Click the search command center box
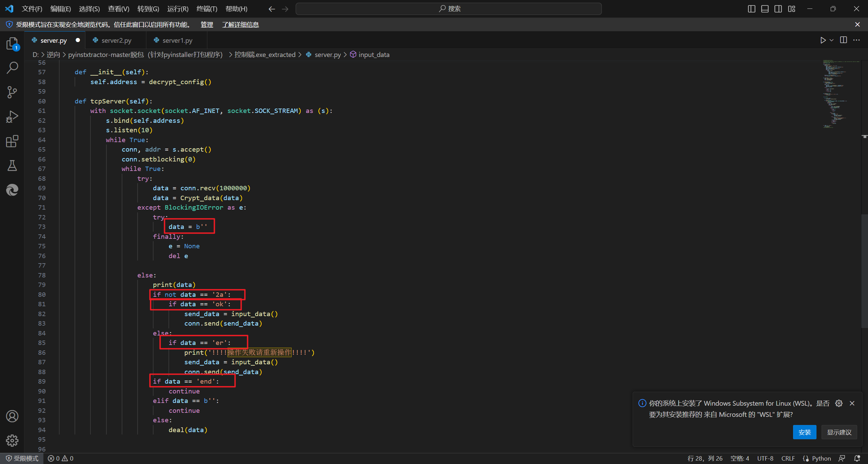The height and width of the screenshot is (464, 868). (x=449, y=9)
